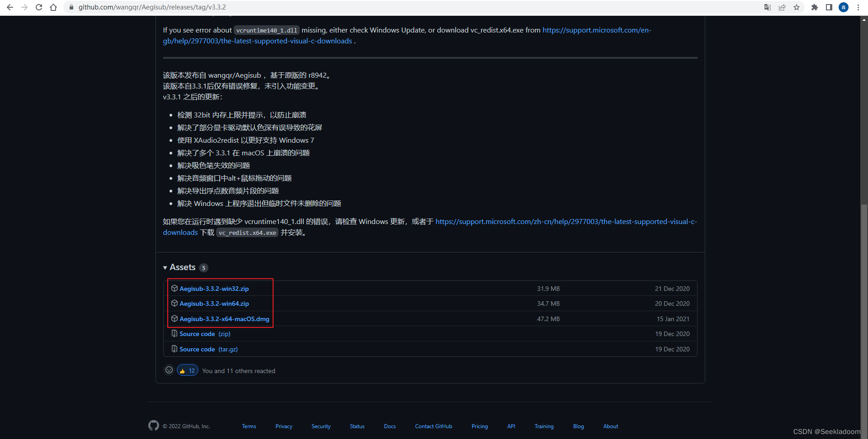Collapse the Assets section triangle

165,268
